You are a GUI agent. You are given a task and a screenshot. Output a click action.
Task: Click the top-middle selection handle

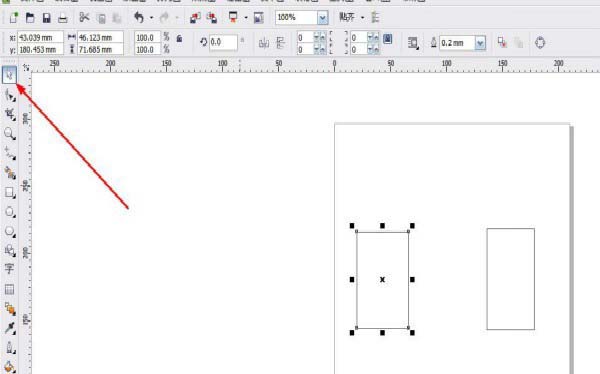(x=382, y=226)
